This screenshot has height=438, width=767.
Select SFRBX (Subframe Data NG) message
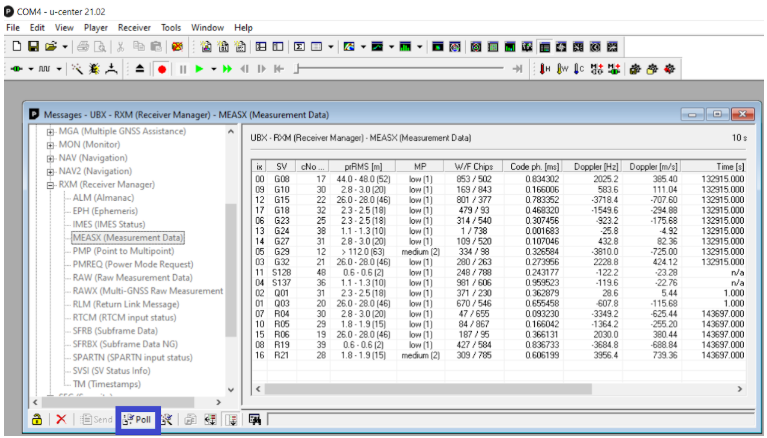point(125,344)
